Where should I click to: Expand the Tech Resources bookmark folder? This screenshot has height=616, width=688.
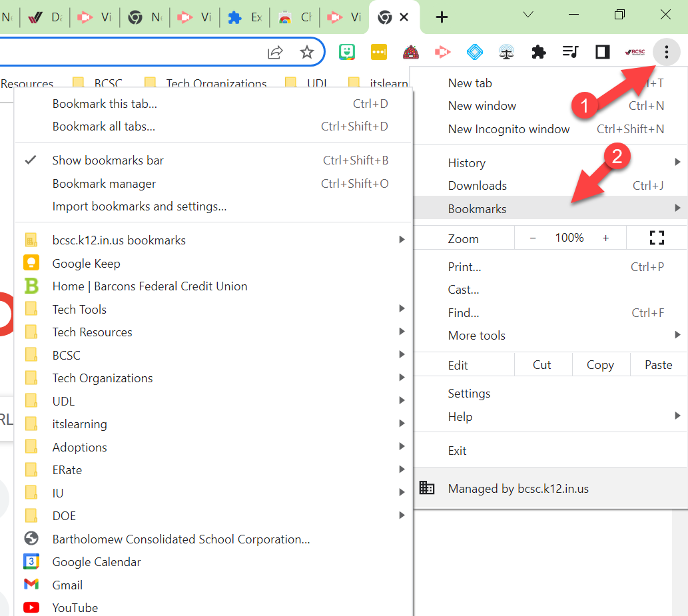pyautogui.click(x=214, y=332)
